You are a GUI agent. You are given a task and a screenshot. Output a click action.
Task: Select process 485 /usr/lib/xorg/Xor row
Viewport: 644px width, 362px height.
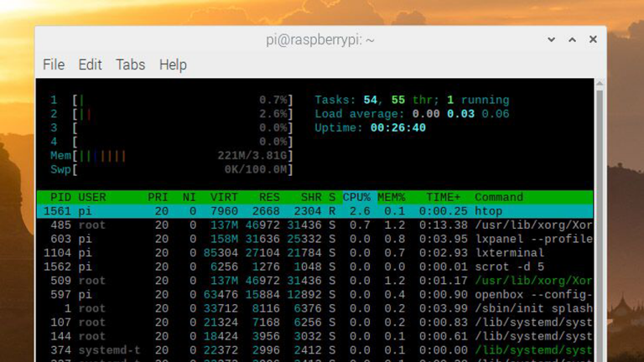click(x=315, y=225)
